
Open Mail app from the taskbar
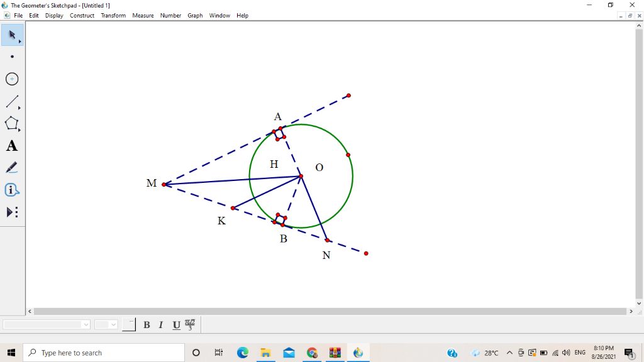coord(289,353)
